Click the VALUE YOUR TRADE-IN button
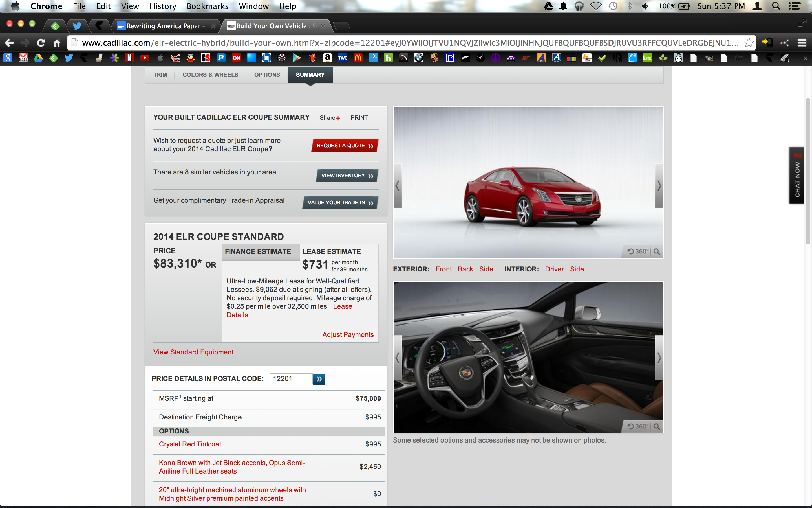 tap(340, 203)
